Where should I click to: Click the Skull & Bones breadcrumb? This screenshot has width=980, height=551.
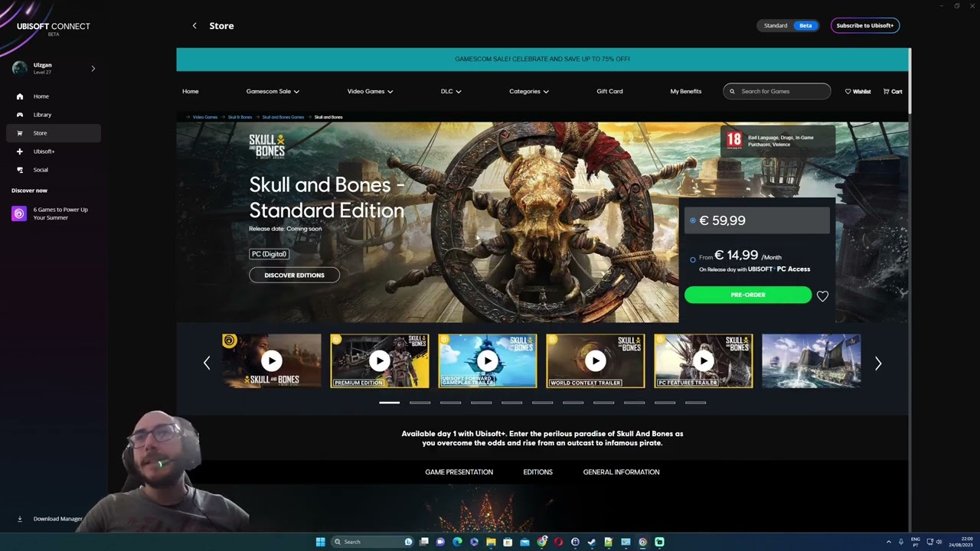point(240,117)
